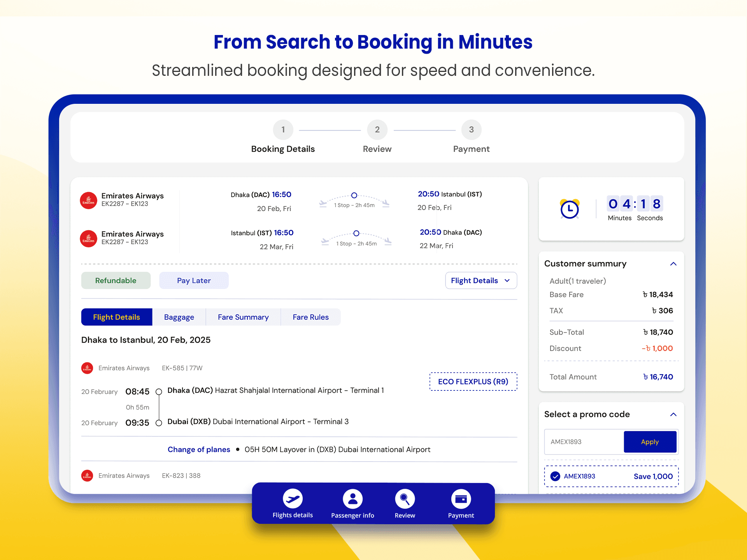
Task: Go to step 3 Payment
Action: coord(471,136)
